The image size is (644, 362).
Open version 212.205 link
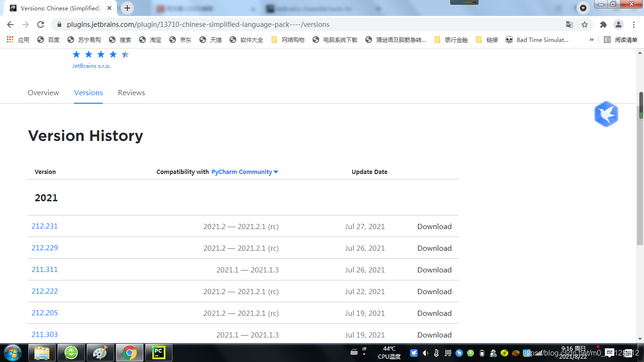[45, 313]
